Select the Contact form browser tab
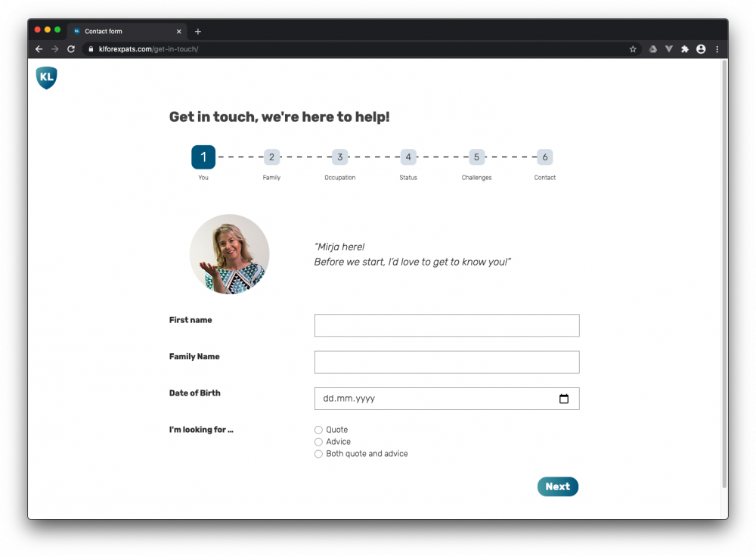 click(121, 31)
